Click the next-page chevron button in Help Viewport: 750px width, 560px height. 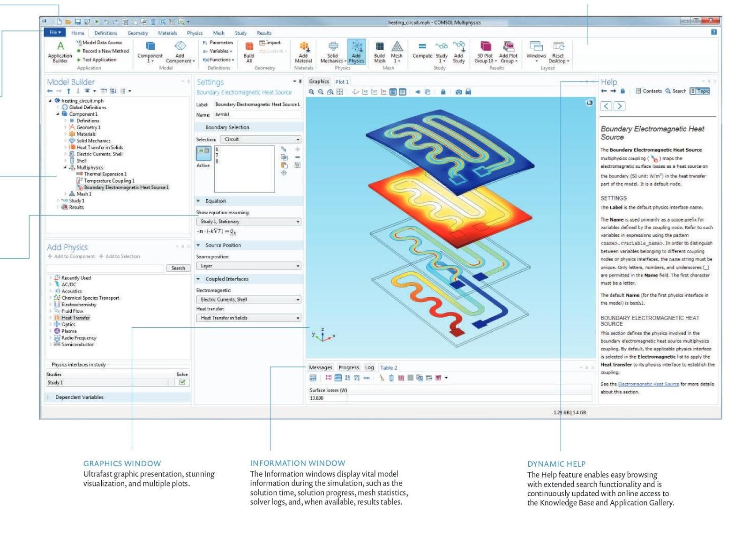pyautogui.click(x=619, y=106)
